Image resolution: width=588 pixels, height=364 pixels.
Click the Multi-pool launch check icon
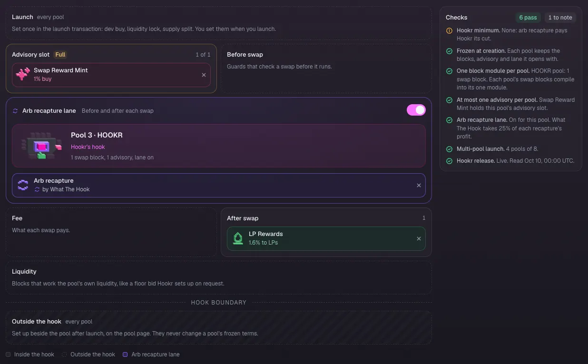(449, 149)
